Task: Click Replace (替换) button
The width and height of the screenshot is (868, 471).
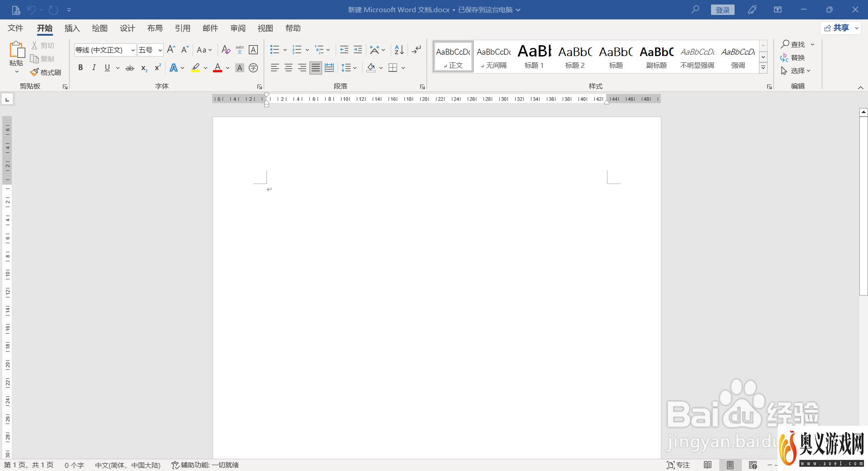Action: click(793, 57)
